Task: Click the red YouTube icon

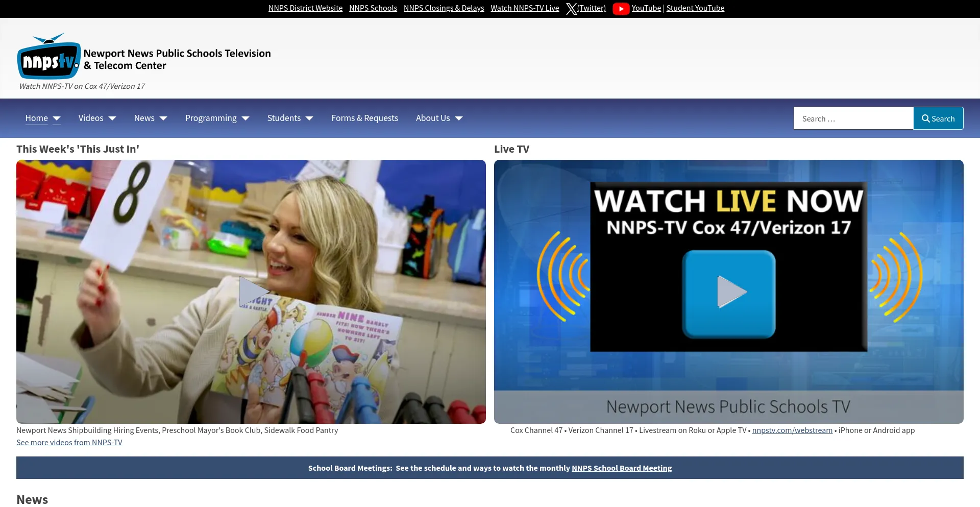Action: (621, 9)
